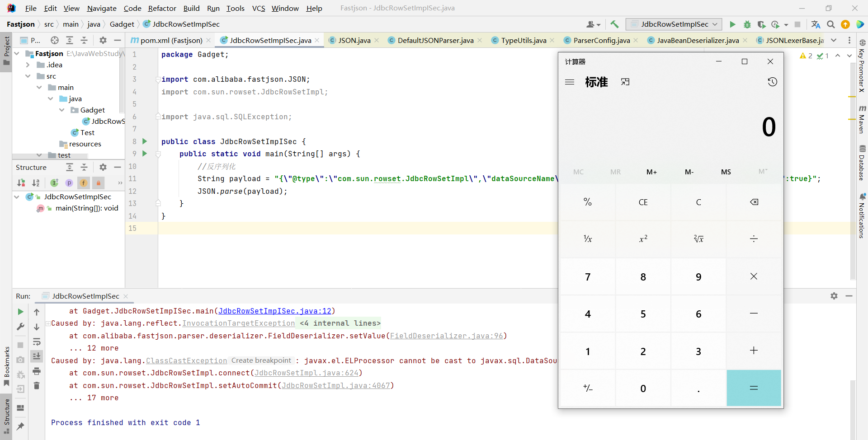Collapse the Fastjson project root node
This screenshot has height=440, width=868.
(x=17, y=53)
